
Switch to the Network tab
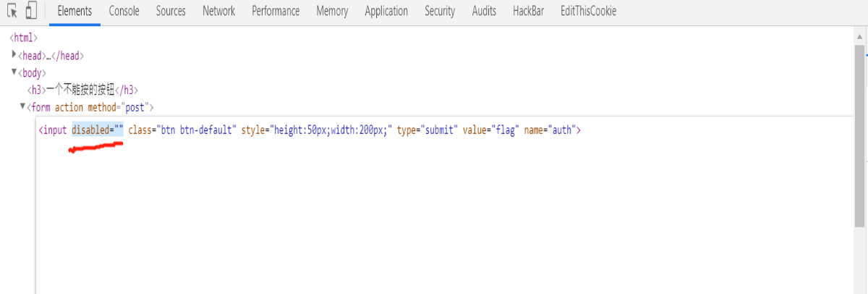tap(218, 12)
